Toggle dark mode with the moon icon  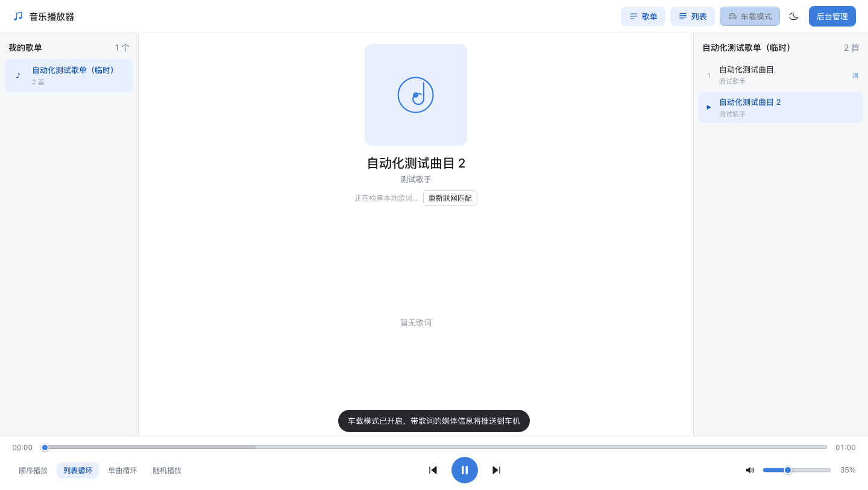794,16
